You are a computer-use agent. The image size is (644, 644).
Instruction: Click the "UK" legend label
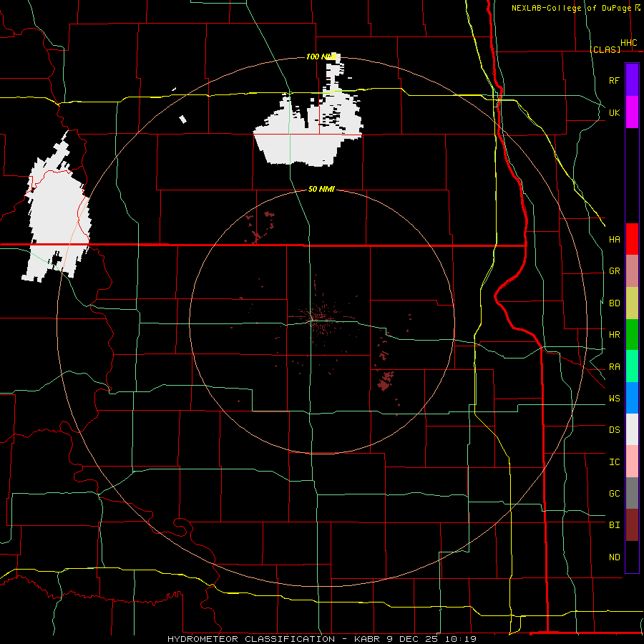pyautogui.click(x=614, y=113)
